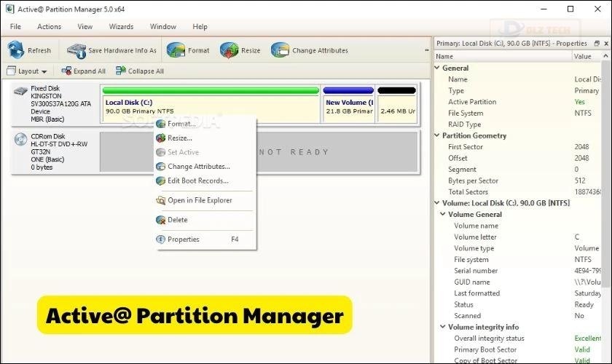Click the Change Attributes toolbar icon

[x=280, y=50]
